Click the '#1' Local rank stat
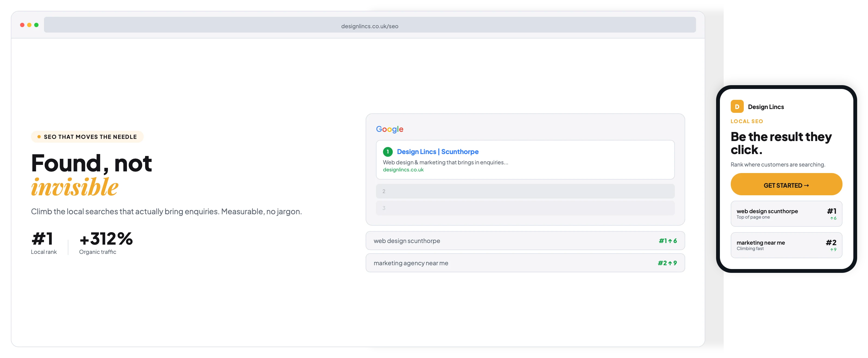This screenshot has height=358, width=868. pos(42,239)
